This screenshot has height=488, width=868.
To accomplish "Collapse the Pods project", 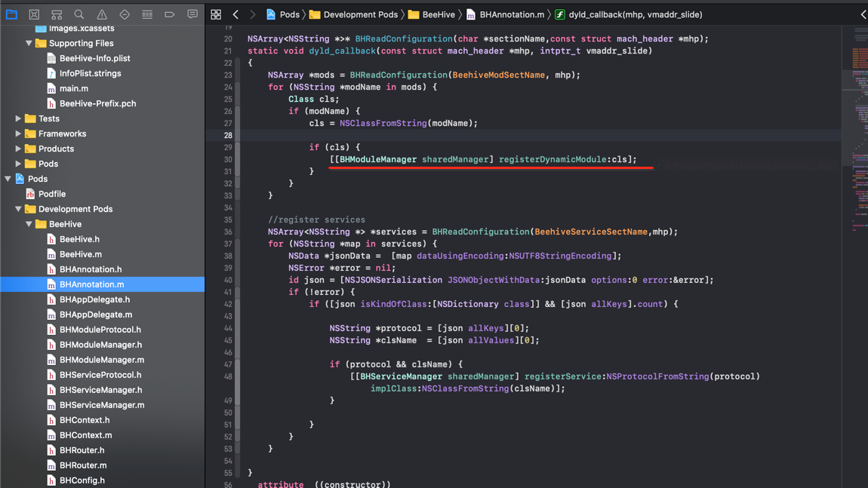I will click(8, 179).
